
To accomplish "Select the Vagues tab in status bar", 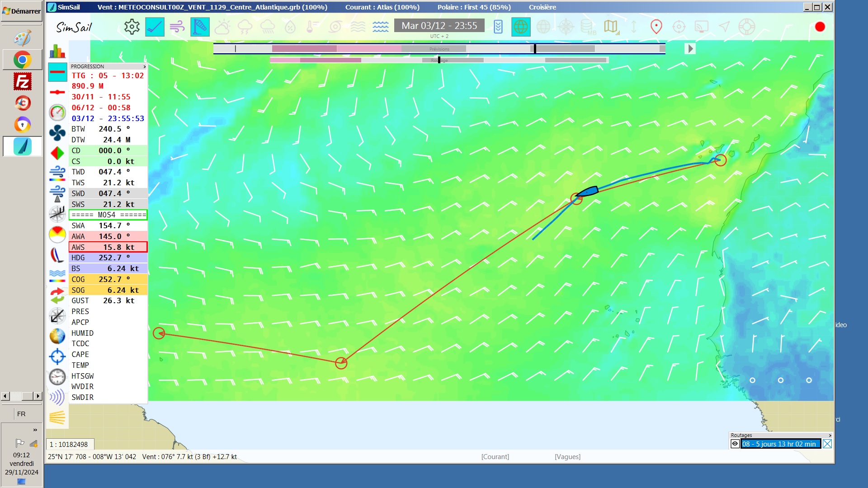I will (567, 457).
